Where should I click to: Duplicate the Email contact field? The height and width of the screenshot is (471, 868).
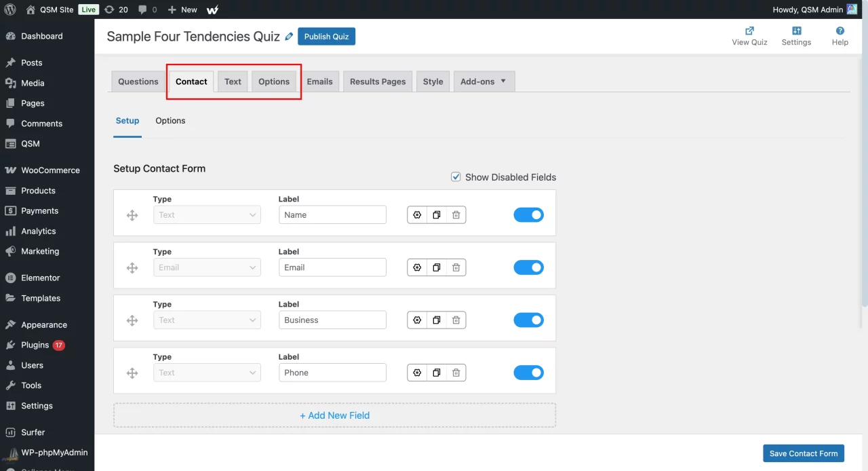click(437, 267)
